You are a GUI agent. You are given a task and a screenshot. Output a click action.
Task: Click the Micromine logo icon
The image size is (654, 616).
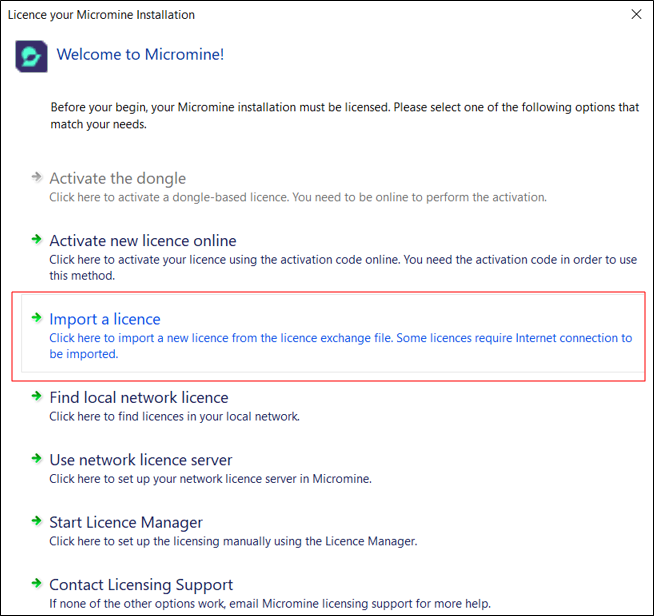point(32,56)
